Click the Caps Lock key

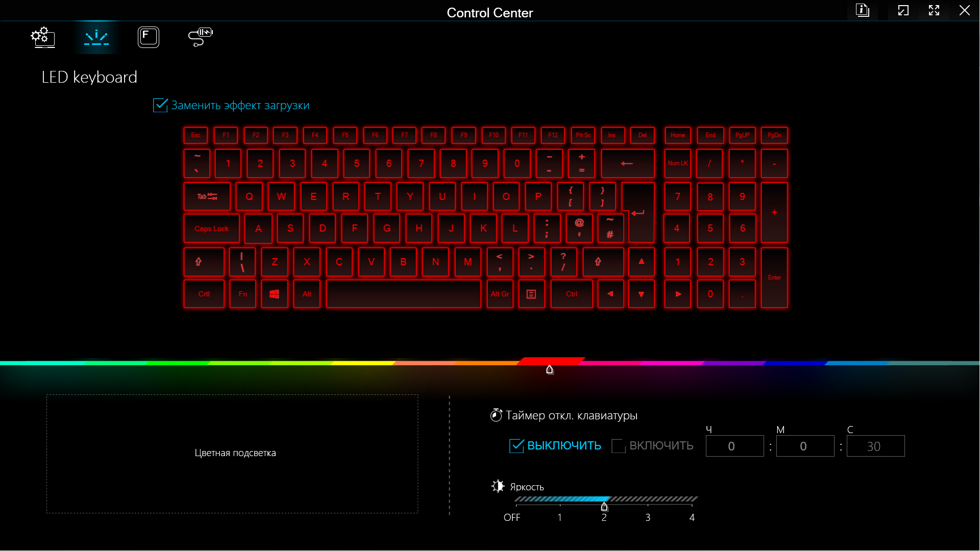tap(211, 229)
